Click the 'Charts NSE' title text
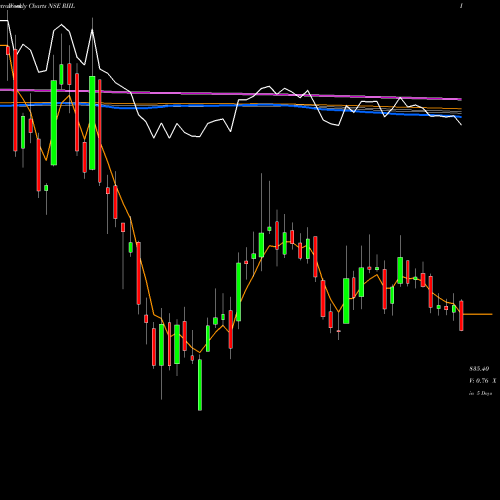The width and height of the screenshot is (500, 500). tap(44, 6)
